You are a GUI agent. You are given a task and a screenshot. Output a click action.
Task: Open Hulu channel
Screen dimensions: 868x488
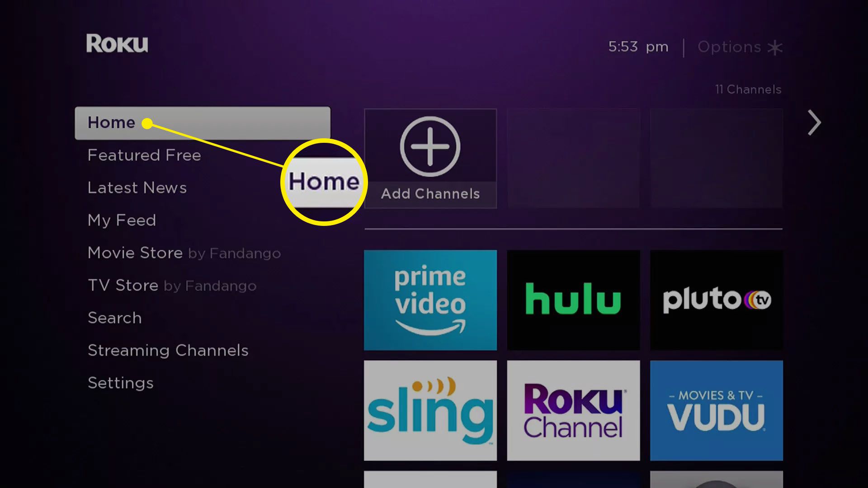(574, 300)
